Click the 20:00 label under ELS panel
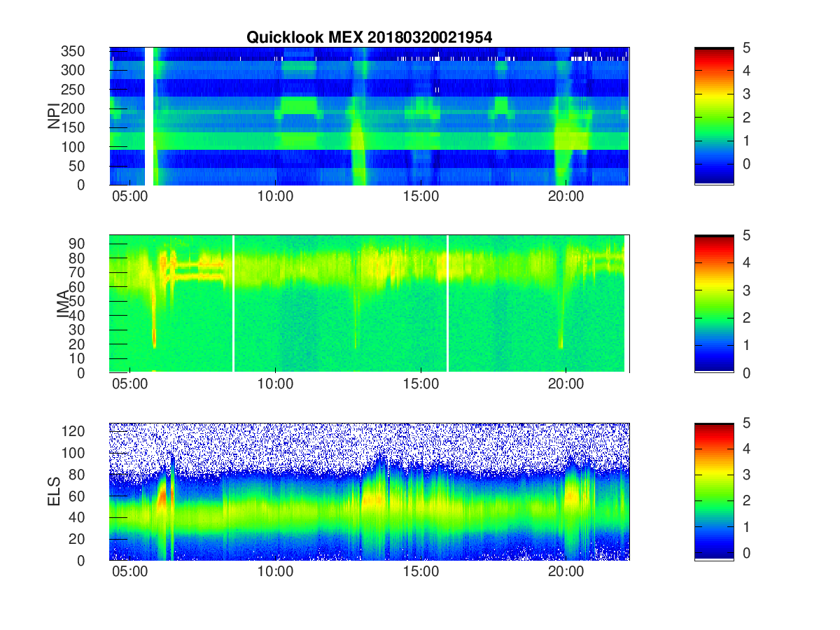 pos(566,572)
